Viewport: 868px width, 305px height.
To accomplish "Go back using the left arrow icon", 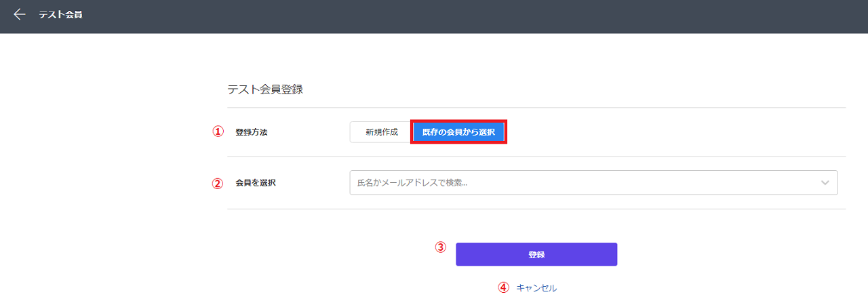I will tap(19, 14).
